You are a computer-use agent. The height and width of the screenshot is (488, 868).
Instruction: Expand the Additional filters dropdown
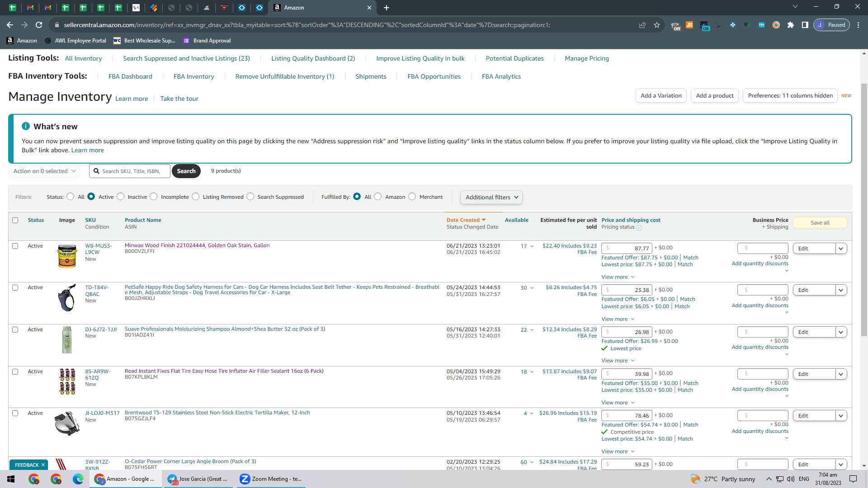pyautogui.click(x=491, y=197)
